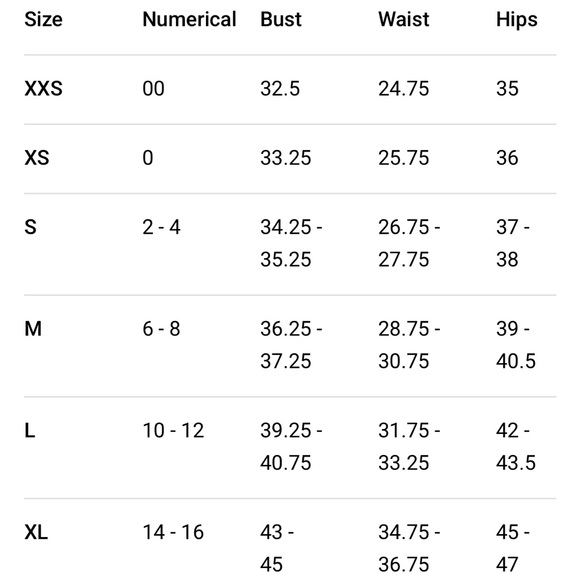The width and height of the screenshot is (580, 580).
Task: Click the 24.75 waist measurement
Action: pyautogui.click(x=404, y=89)
